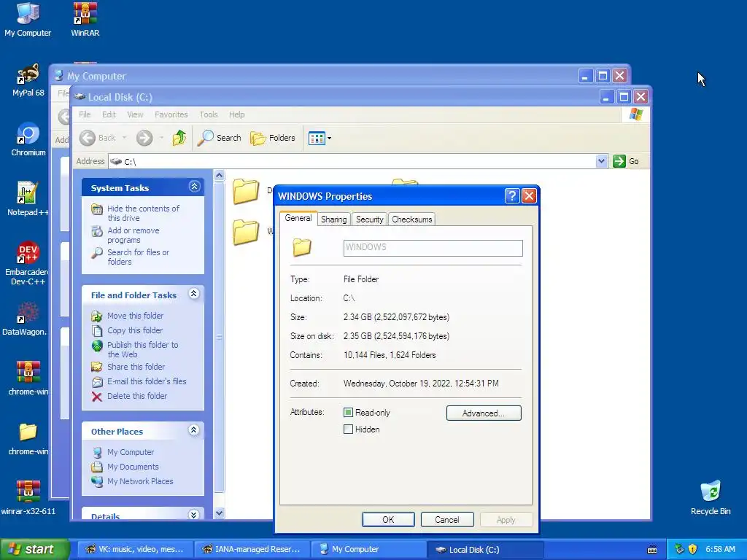The width and height of the screenshot is (747, 560).
Task: Go to My Computer in Other Places
Action: click(130, 452)
